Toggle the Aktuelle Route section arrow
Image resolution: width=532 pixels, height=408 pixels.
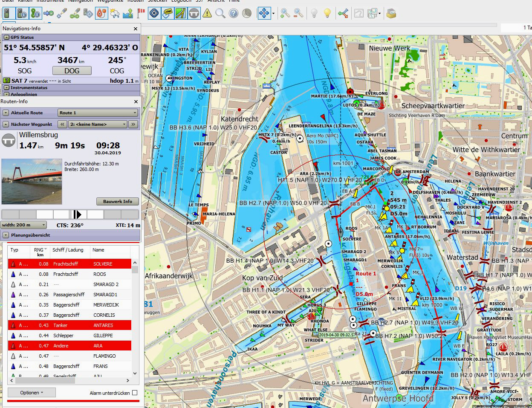(6, 113)
